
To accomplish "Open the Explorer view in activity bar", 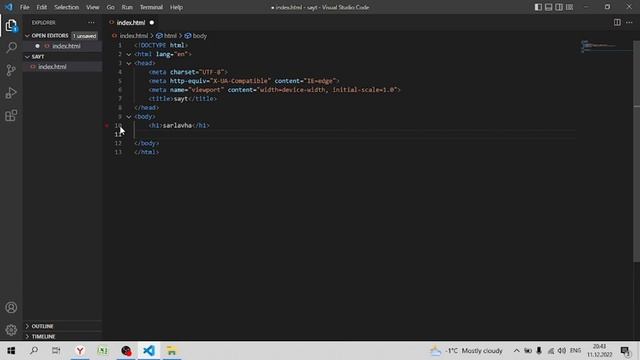I will [11, 26].
